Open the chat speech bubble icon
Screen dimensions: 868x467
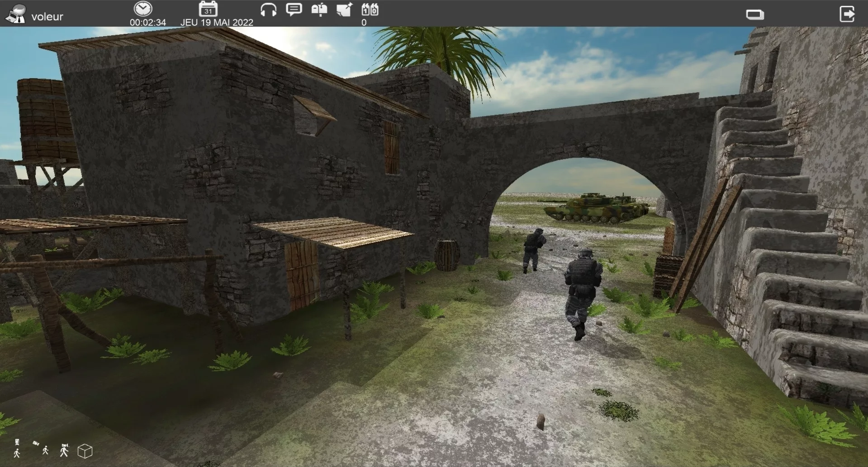pos(294,10)
